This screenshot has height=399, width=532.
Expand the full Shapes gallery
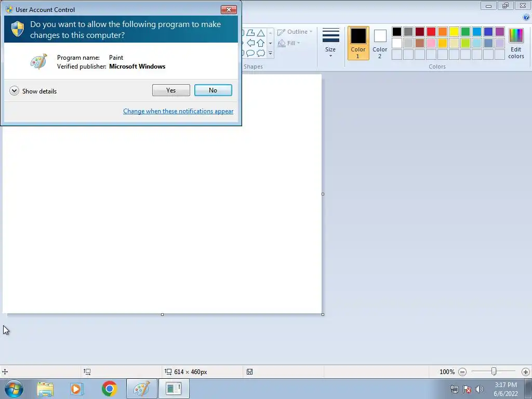pos(270,54)
